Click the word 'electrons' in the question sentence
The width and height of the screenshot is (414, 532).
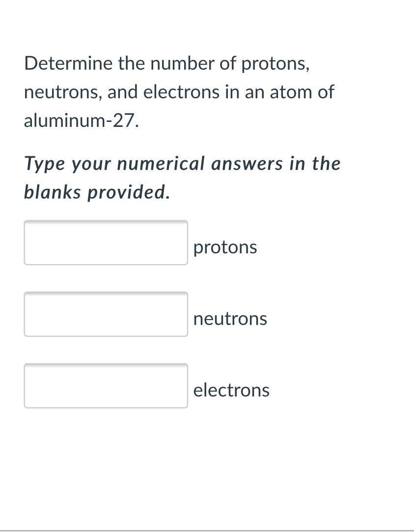[x=181, y=92]
